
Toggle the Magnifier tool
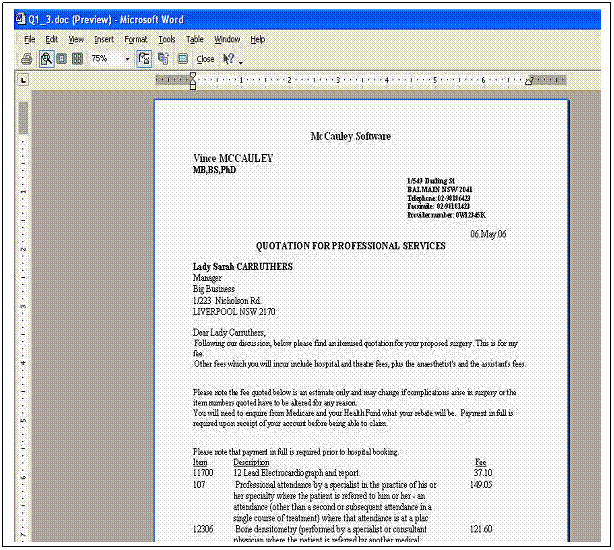pos(46,59)
